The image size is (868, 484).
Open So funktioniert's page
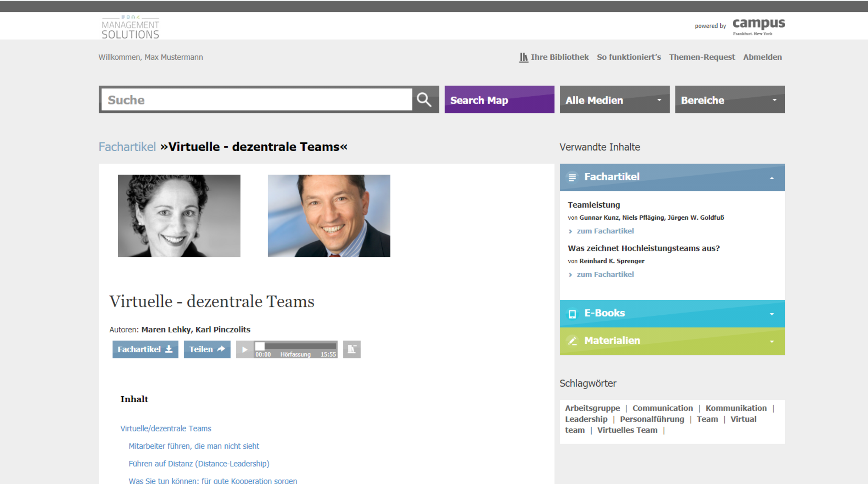629,57
